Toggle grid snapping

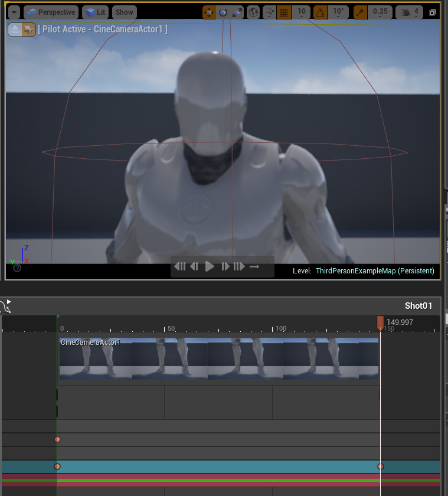click(x=284, y=12)
